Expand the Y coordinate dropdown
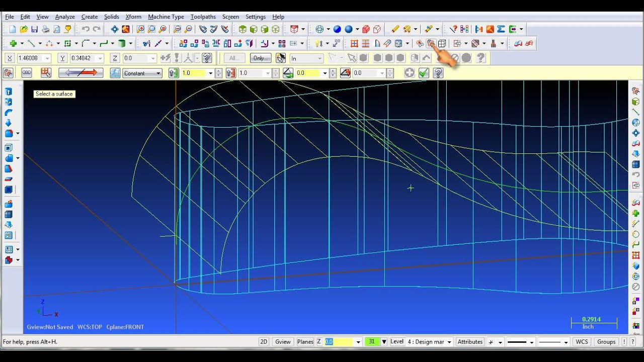This screenshot has width=644, height=362. click(100, 58)
